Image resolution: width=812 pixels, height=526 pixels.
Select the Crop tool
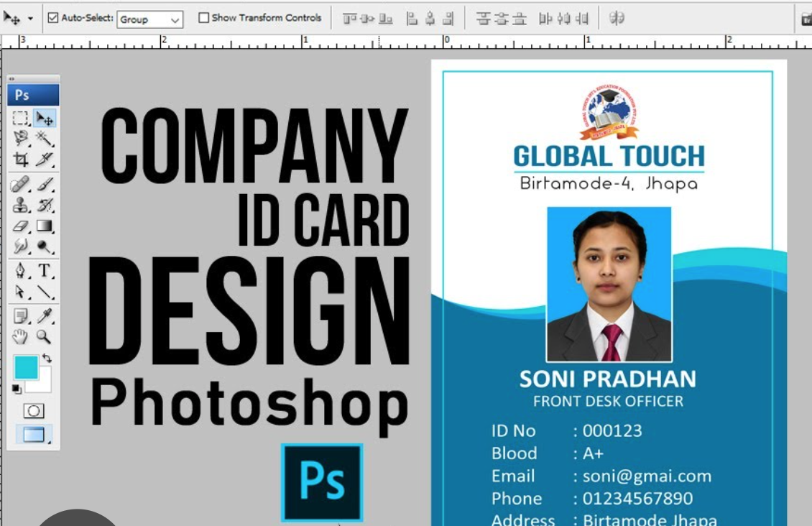click(x=21, y=160)
